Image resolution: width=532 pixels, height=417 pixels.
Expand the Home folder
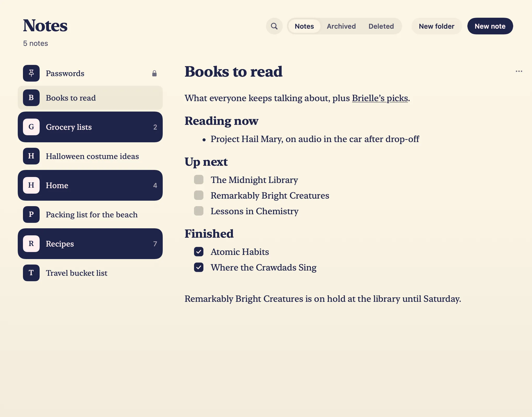tap(90, 185)
